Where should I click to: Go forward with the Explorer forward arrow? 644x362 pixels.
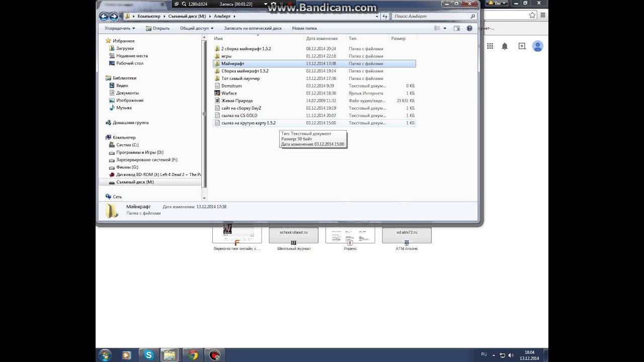(114, 16)
